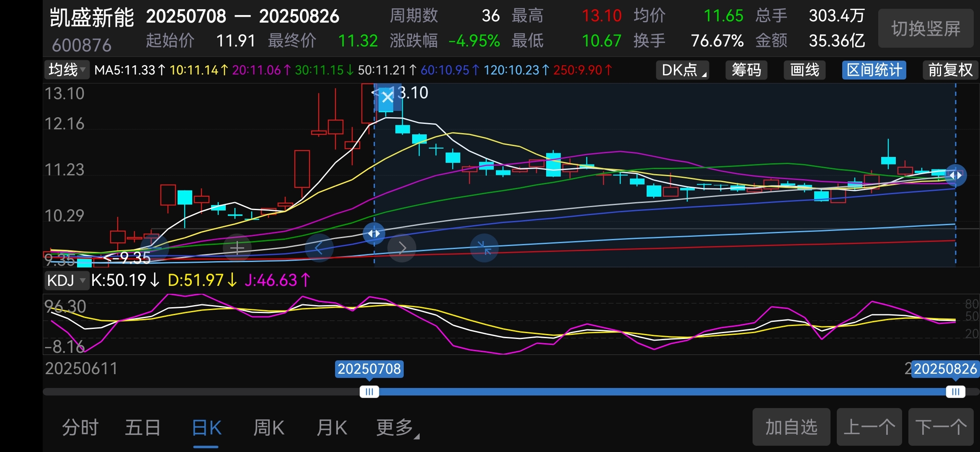This screenshot has width=980, height=452.
Task: Tap the 涨跌幅 -4.95% value
Action: tap(474, 41)
